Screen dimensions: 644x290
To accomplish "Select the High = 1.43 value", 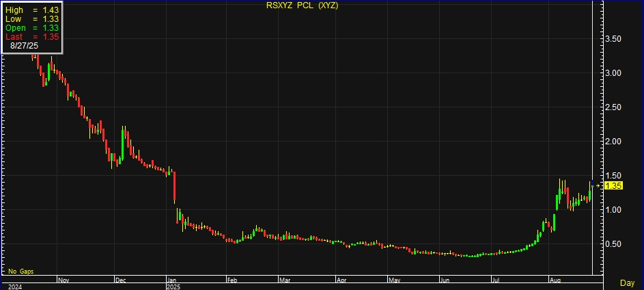I will [x=32, y=10].
